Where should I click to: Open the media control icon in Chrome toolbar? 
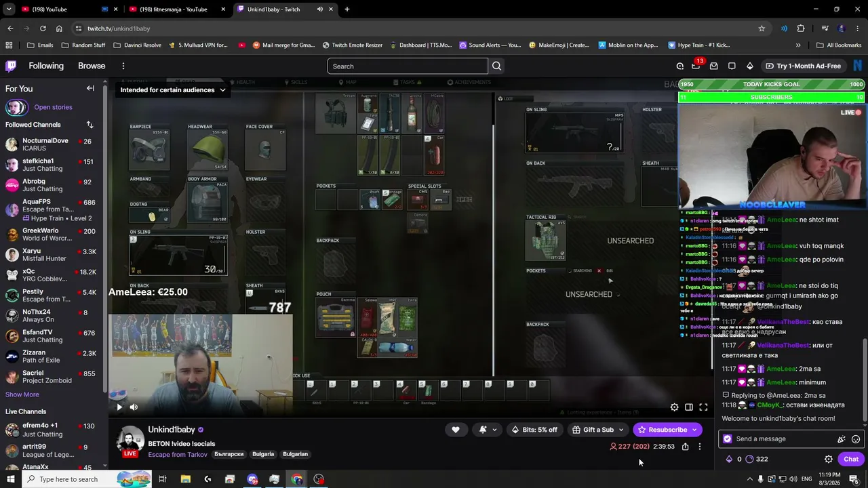(825, 28)
